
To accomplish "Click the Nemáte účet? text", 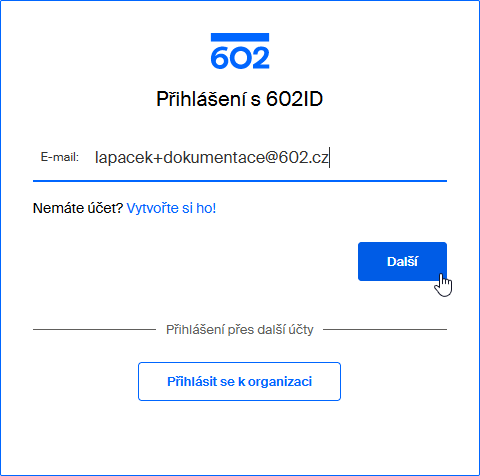I will coord(78,208).
